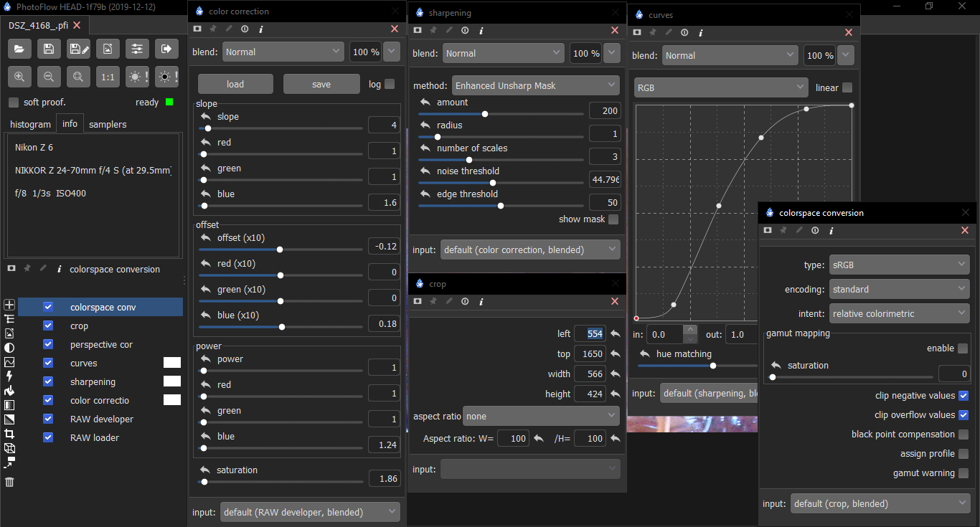Enable black point compensation checkbox
Screen dimensions: 980x527
coord(963,435)
